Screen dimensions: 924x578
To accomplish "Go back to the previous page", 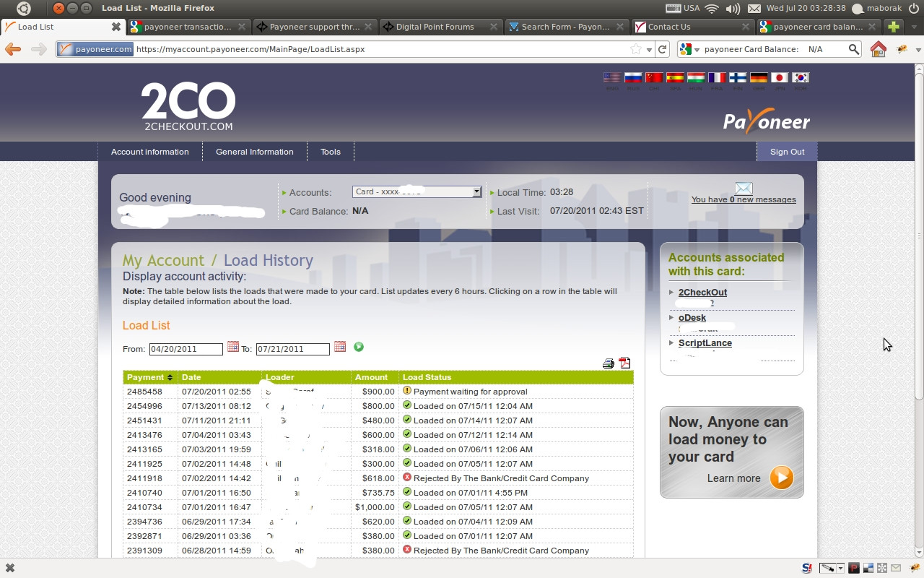I will coord(13,49).
